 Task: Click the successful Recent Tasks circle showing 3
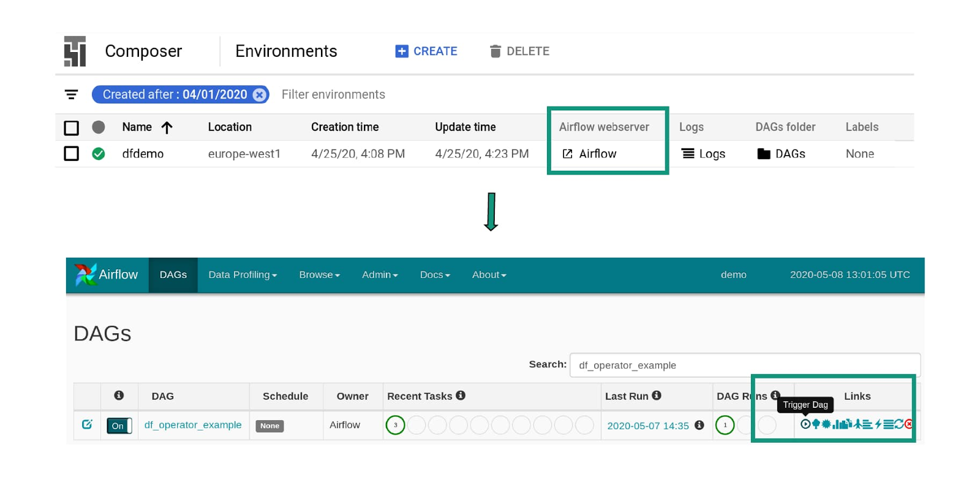click(x=395, y=425)
